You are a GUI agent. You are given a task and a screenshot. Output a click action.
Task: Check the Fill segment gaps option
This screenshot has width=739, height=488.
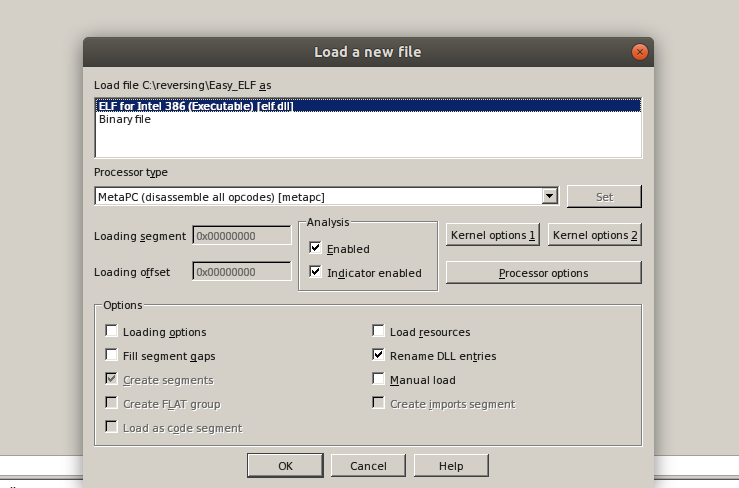pyautogui.click(x=112, y=355)
